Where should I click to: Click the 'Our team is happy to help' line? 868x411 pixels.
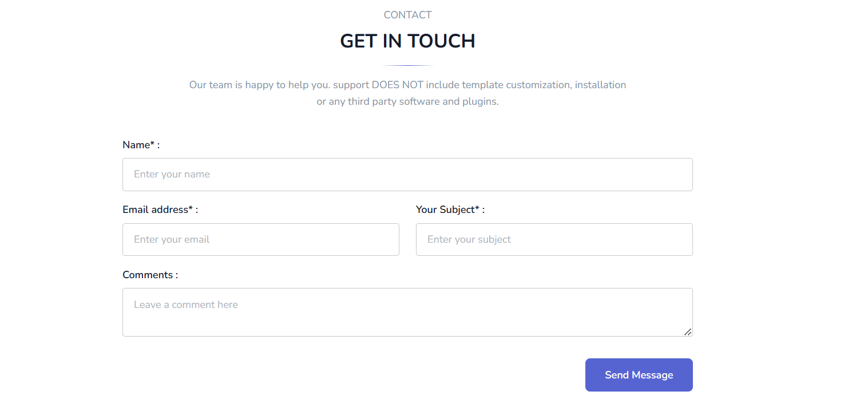pyautogui.click(x=407, y=85)
